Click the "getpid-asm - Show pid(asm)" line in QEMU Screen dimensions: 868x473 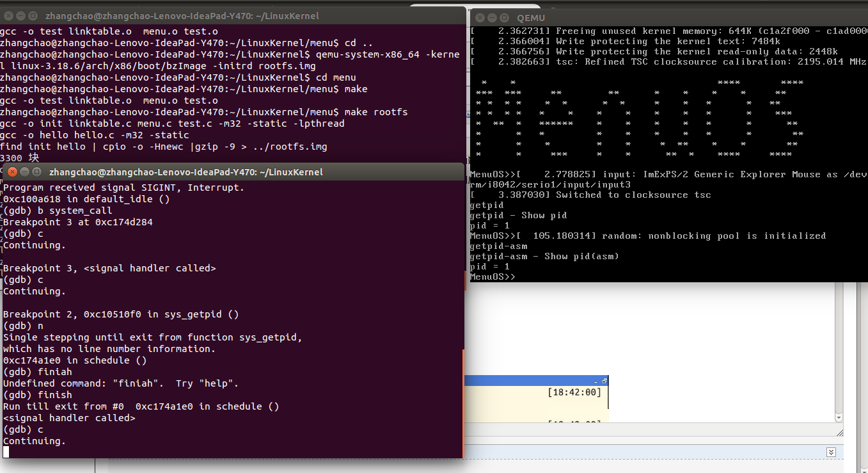pyautogui.click(x=544, y=256)
